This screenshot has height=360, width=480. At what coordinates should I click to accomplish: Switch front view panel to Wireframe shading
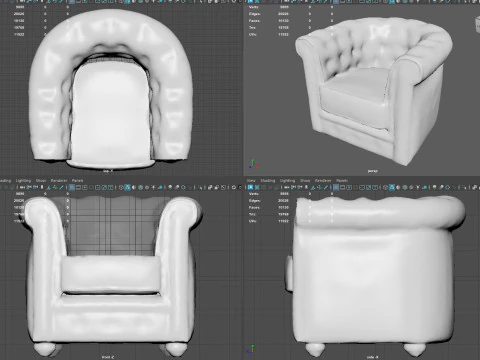[x=121, y=188]
